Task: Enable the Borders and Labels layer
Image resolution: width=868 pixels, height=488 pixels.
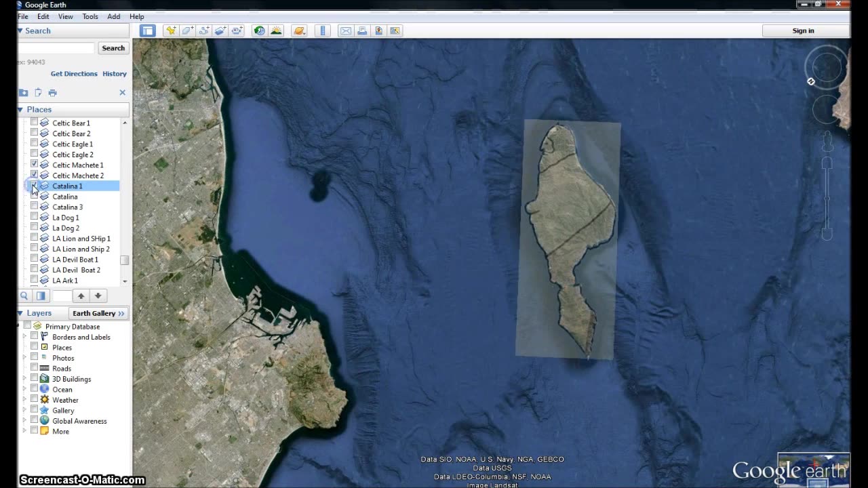Action: point(34,337)
